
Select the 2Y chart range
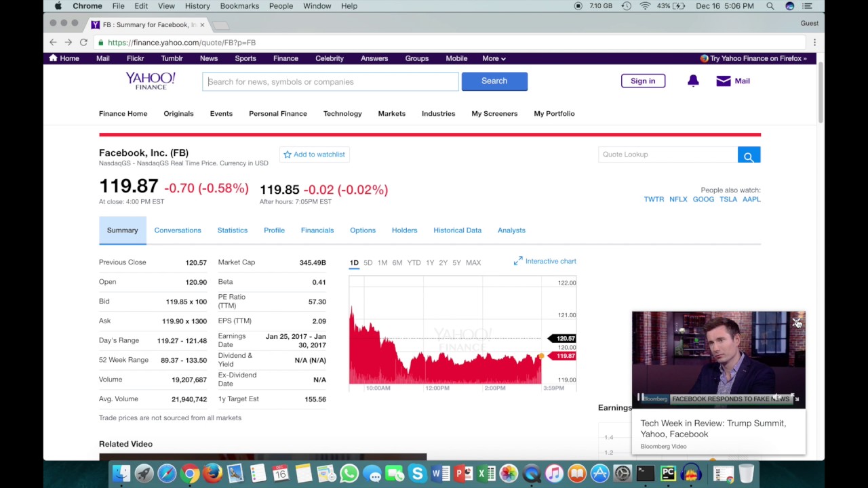coord(443,263)
